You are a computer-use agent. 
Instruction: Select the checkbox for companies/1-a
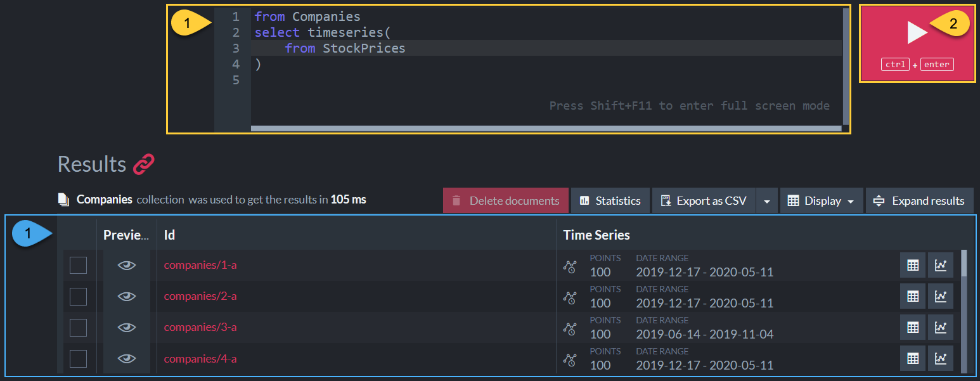(x=78, y=265)
